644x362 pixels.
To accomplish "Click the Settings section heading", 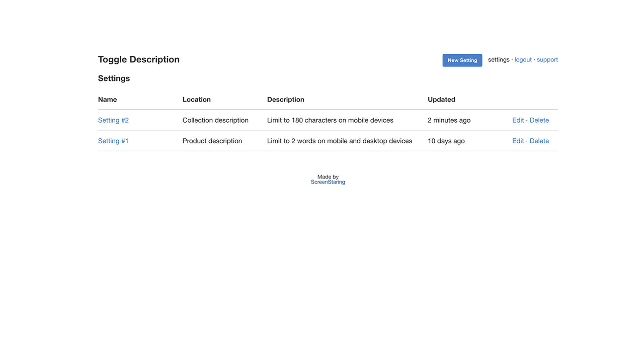I will tap(114, 78).
